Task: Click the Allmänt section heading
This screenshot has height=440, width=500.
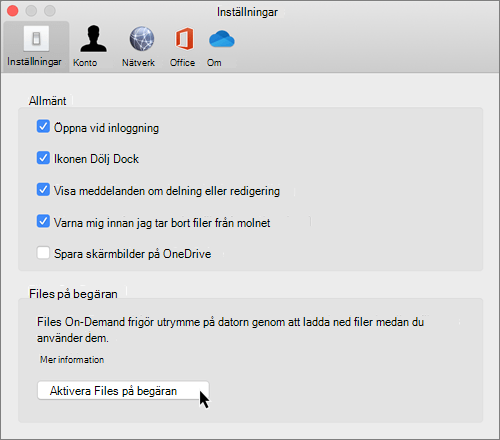Action: [47, 101]
